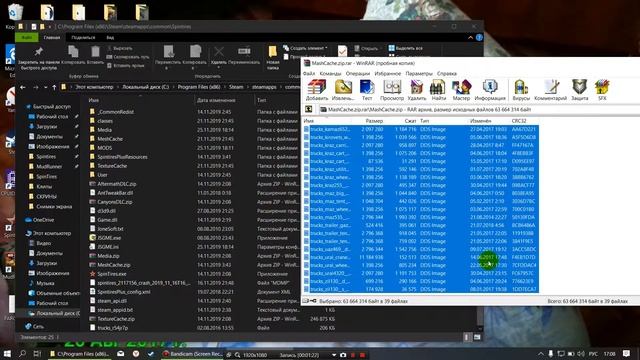Image resolution: width=640 pixels, height=360 pixels.
Task: Click the WinRAR Комментарий (Comment) toolbar icon
Action: (551, 90)
